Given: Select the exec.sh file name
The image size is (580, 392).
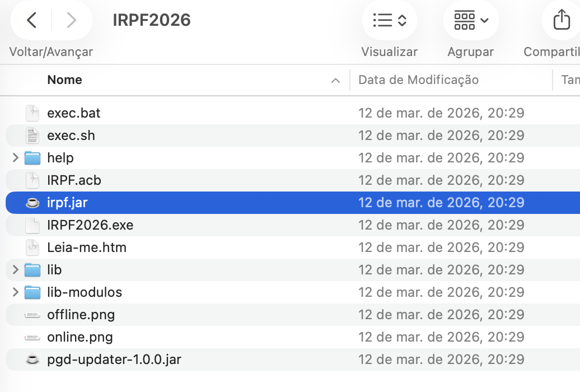Looking at the screenshot, I should point(71,136).
